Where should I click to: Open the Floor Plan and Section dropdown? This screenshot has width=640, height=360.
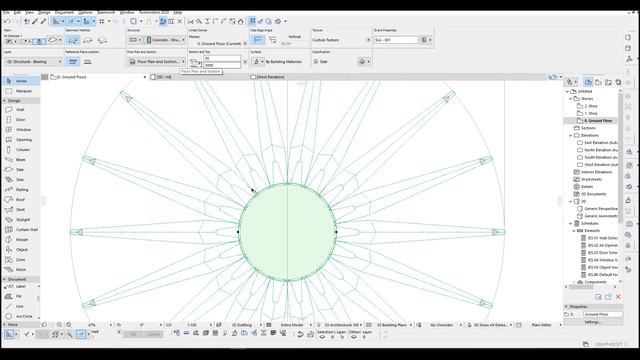(157, 62)
